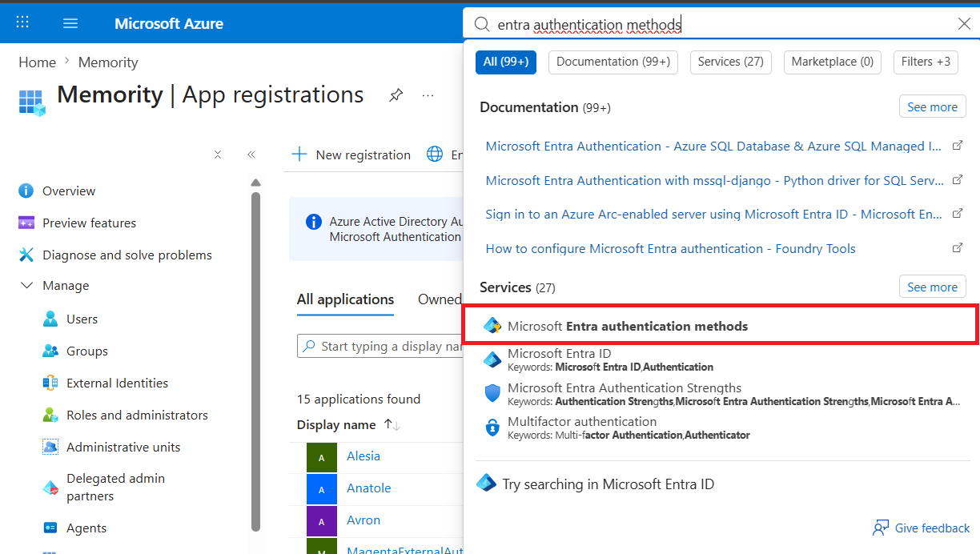The width and height of the screenshot is (980, 554).
Task: Open the Alesia application link
Action: (363, 456)
